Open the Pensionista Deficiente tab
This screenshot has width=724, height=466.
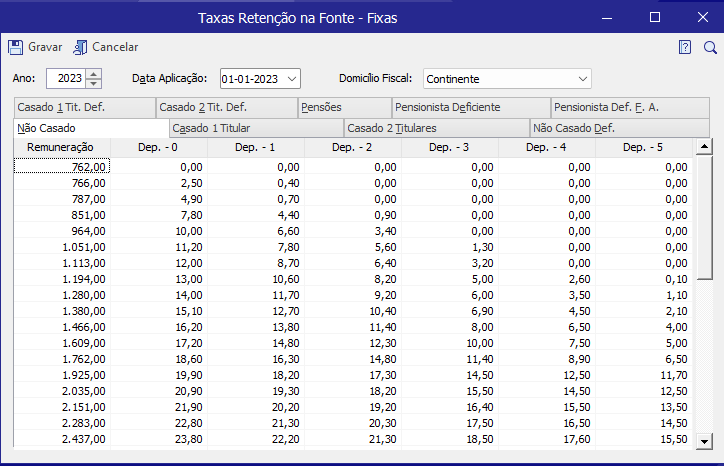(469, 107)
